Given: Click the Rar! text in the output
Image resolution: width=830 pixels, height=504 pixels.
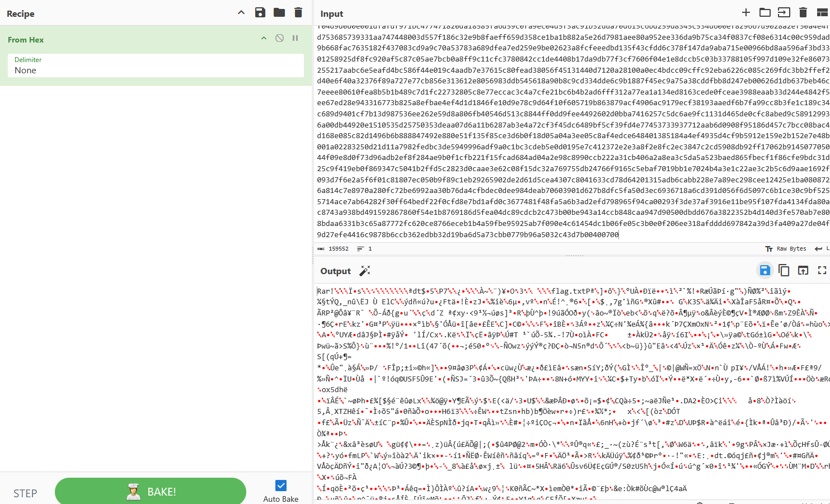Looking at the screenshot, I should [x=325, y=291].
